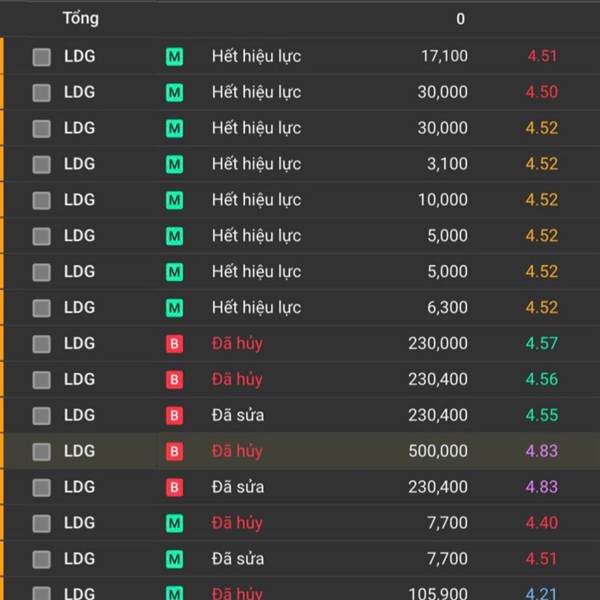The height and width of the screenshot is (600, 600).
Task: Click the "Tổng" summary row label
Action: point(80,19)
